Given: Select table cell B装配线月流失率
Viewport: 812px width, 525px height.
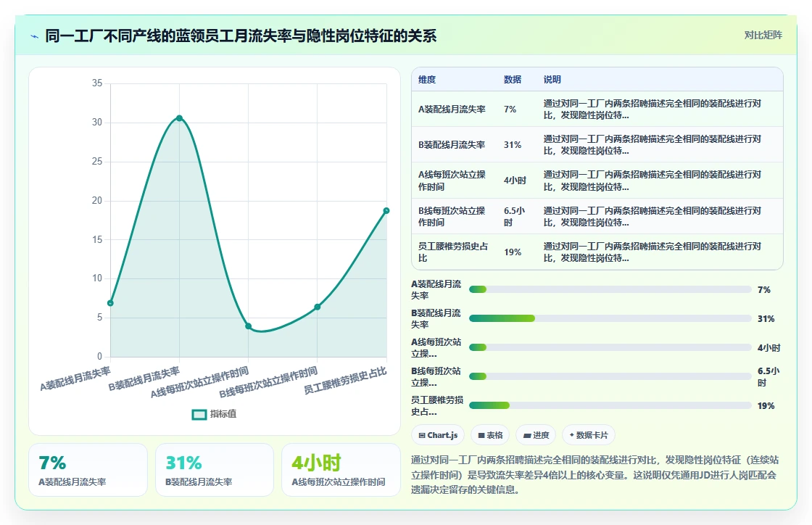Looking at the screenshot, I should [x=452, y=145].
